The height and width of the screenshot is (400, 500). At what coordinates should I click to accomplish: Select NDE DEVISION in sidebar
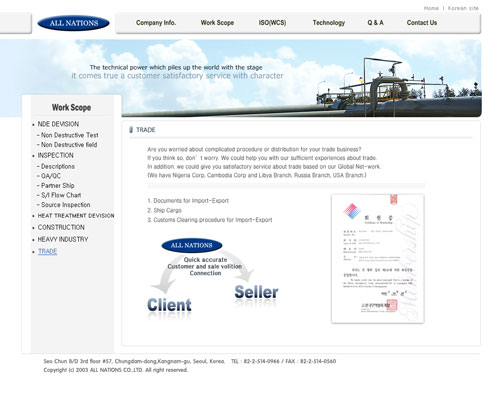click(x=58, y=124)
